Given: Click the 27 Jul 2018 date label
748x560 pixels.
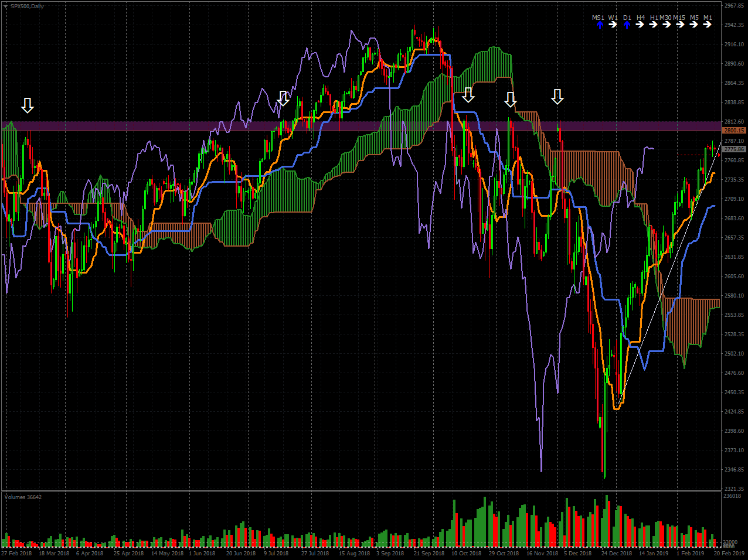Looking at the screenshot, I should tap(315, 554).
